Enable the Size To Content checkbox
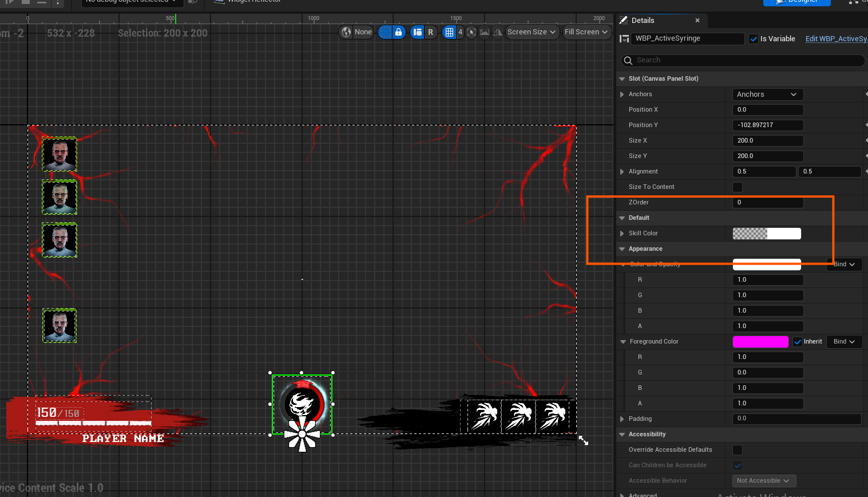Image resolution: width=868 pixels, height=497 pixels. pyautogui.click(x=738, y=187)
